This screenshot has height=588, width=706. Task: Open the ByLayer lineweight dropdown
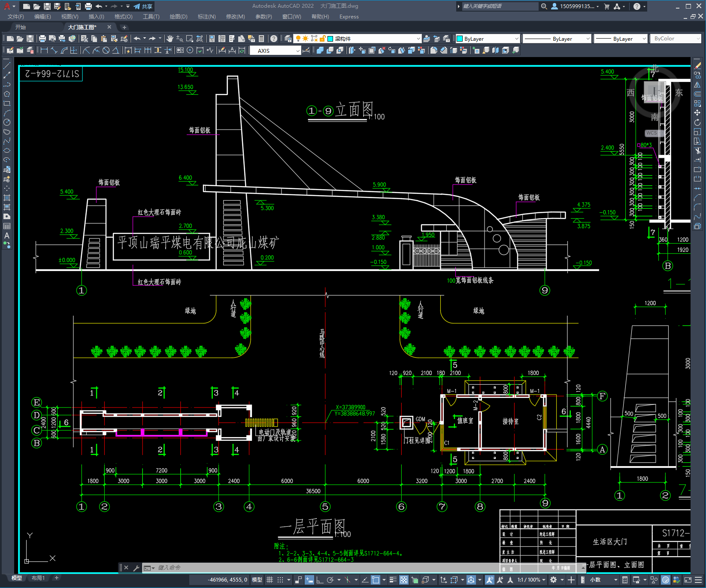coord(644,39)
